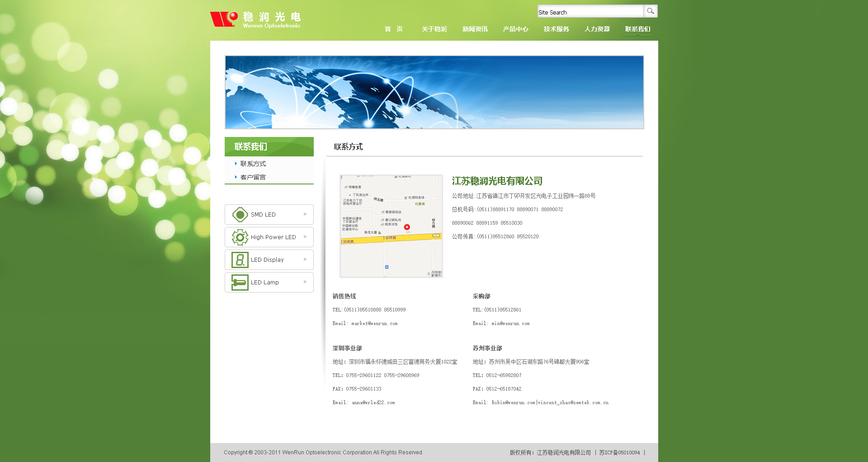Screen dimensions: 868x462
Task: Focus the Site Search input field
Action: [590, 12]
